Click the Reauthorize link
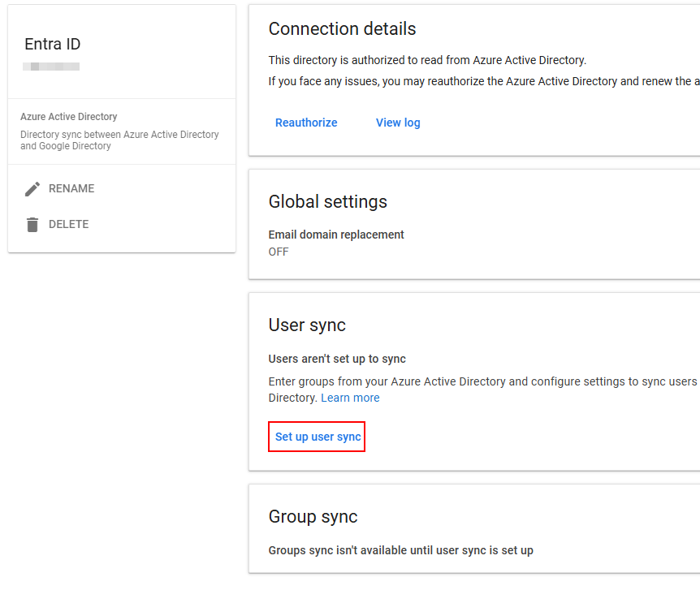This screenshot has height=590, width=700. coord(306,123)
